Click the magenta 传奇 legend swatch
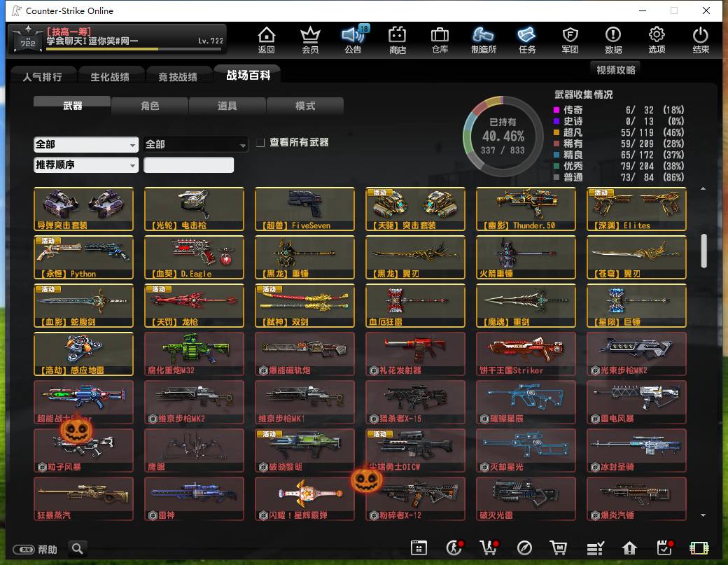The height and width of the screenshot is (565, 728). tap(556, 110)
